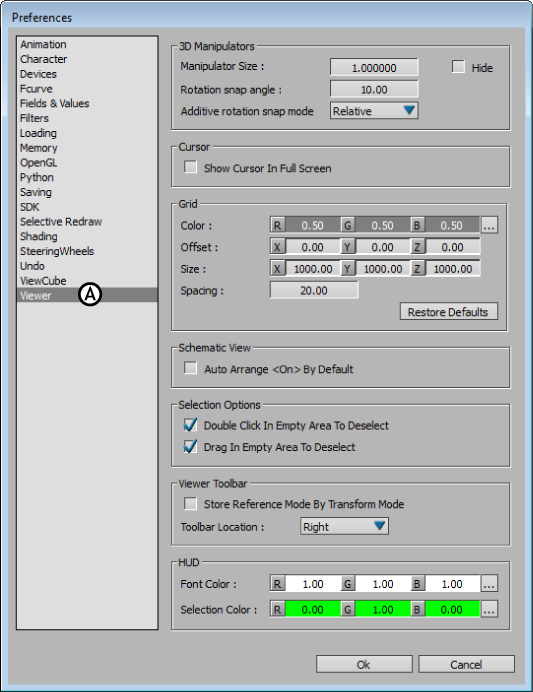Click the Grid Spacing value field

pyautogui.click(x=314, y=290)
